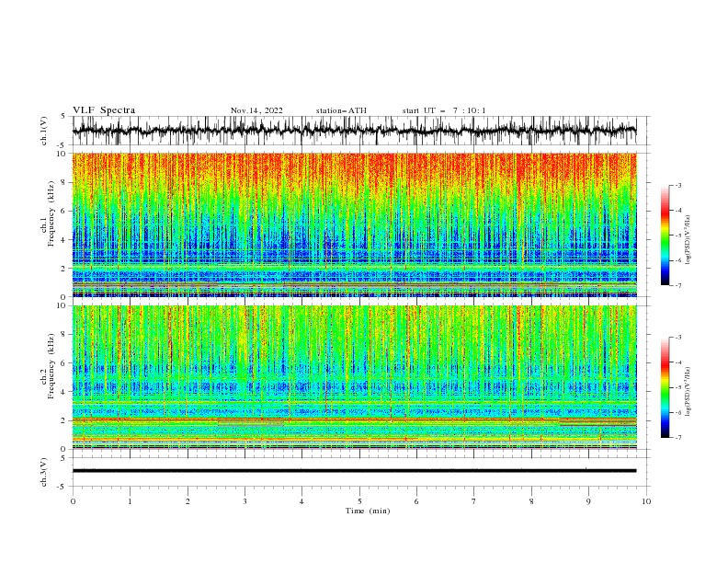The height and width of the screenshot is (563, 728).
Task: Click the "8" kHz tick on ch.1 frequency axis
Action: [x=63, y=182]
